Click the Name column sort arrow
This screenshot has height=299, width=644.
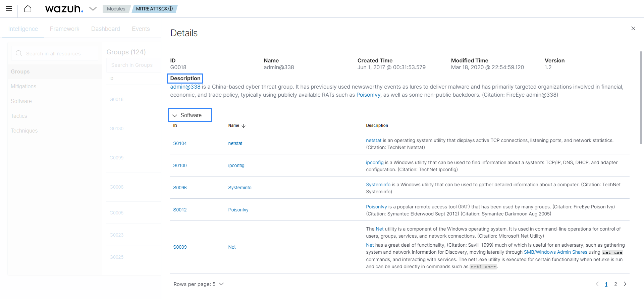(244, 126)
